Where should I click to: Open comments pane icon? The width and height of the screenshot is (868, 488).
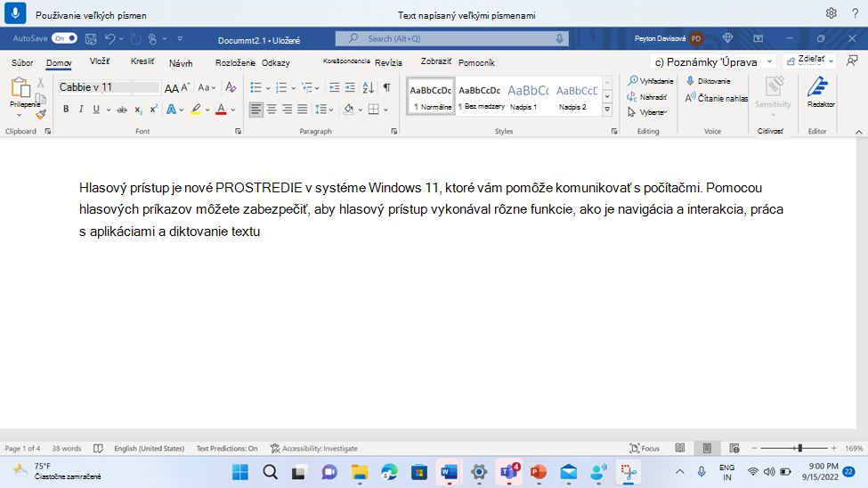point(853,61)
